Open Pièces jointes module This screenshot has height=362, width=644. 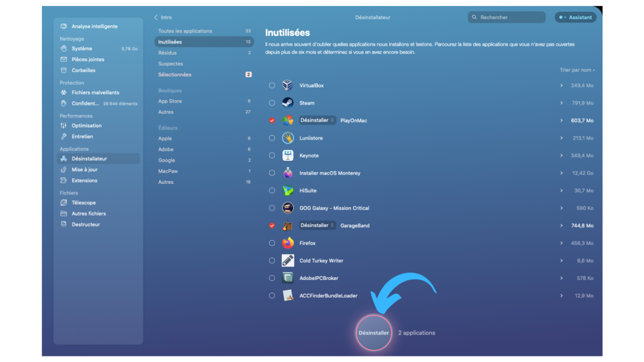98,60
